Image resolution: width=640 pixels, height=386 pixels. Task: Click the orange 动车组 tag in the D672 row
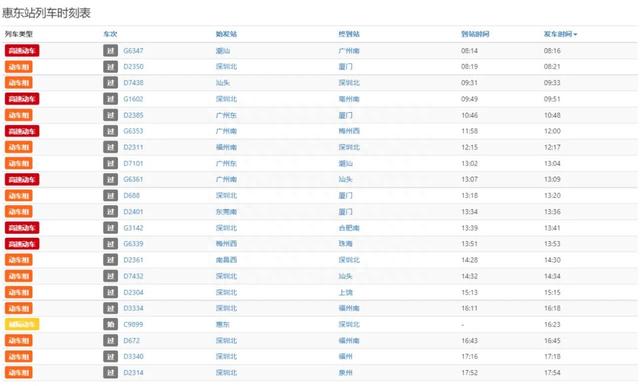click(x=19, y=340)
